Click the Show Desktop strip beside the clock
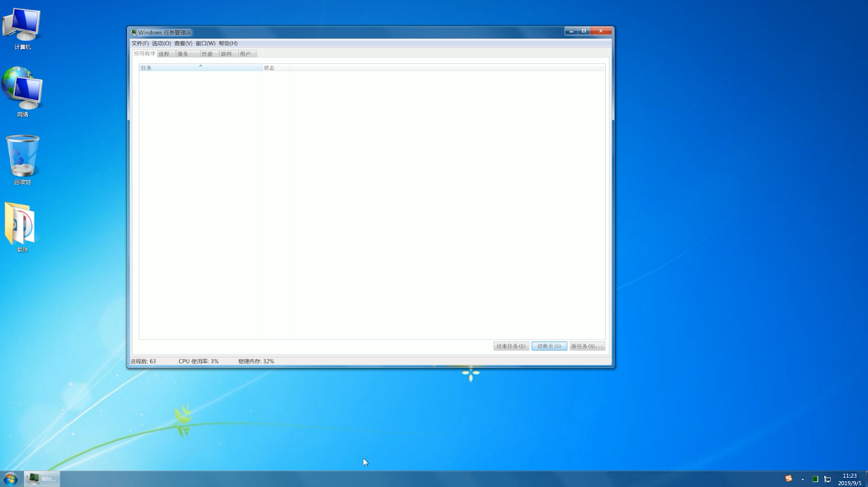This screenshot has width=868, height=487. (x=865, y=479)
